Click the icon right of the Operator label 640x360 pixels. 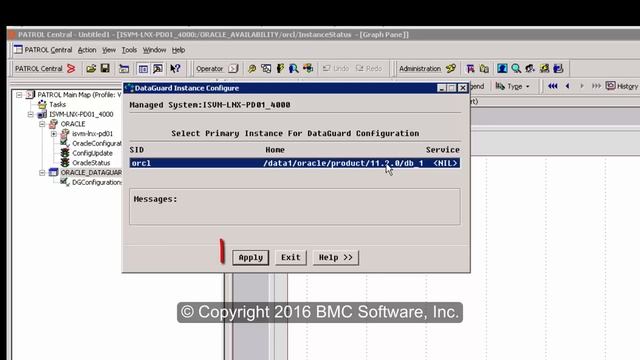(233, 69)
